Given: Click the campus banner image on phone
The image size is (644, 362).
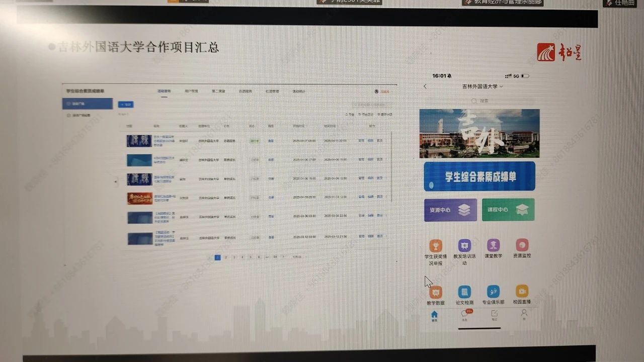Looking at the screenshot, I should 479,133.
